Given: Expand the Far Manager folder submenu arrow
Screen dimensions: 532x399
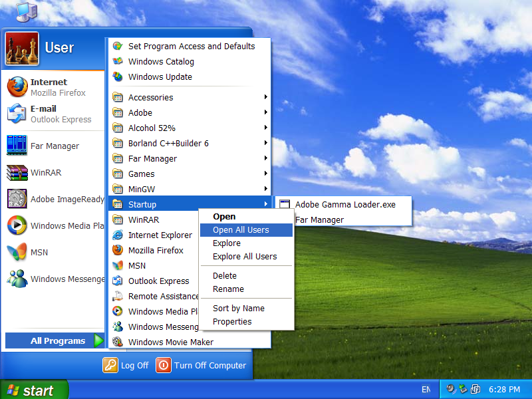Looking at the screenshot, I should click(x=266, y=158).
